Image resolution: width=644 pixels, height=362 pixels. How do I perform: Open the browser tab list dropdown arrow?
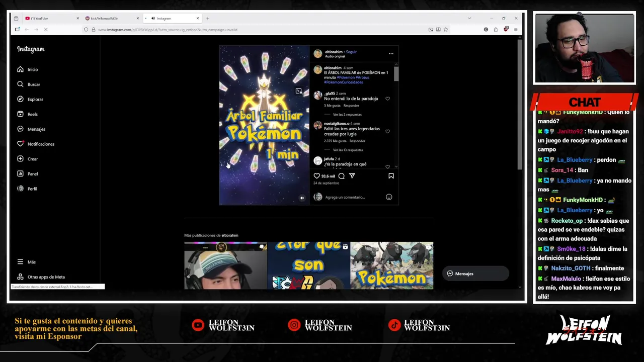(x=469, y=19)
